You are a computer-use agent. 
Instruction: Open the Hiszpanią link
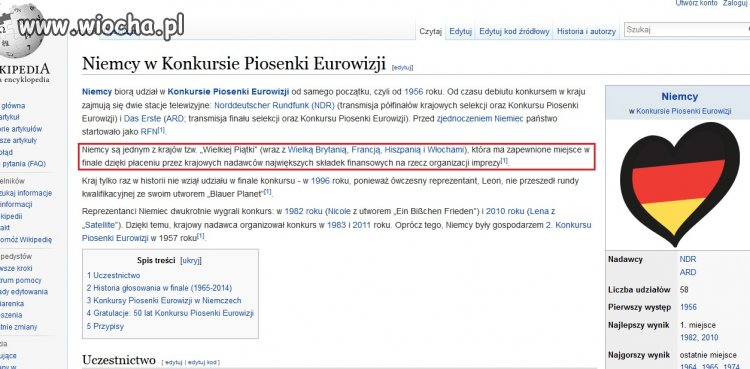click(x=403, y=150)
